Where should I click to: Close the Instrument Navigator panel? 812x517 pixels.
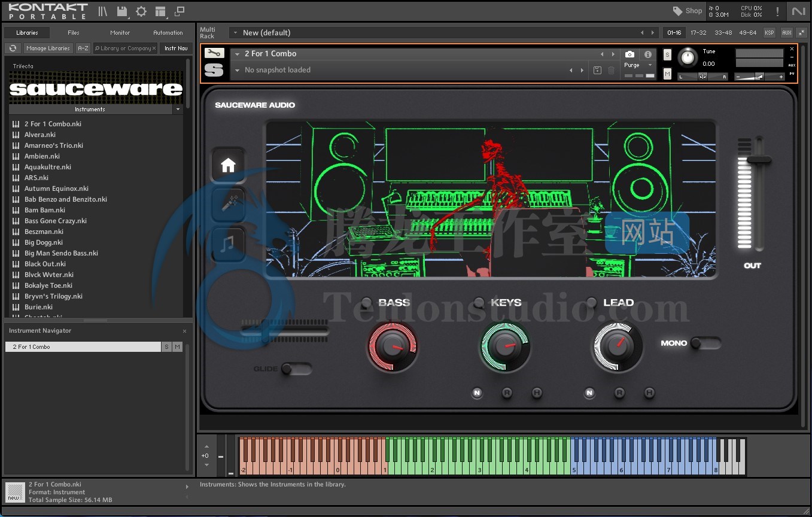[184, 331]
